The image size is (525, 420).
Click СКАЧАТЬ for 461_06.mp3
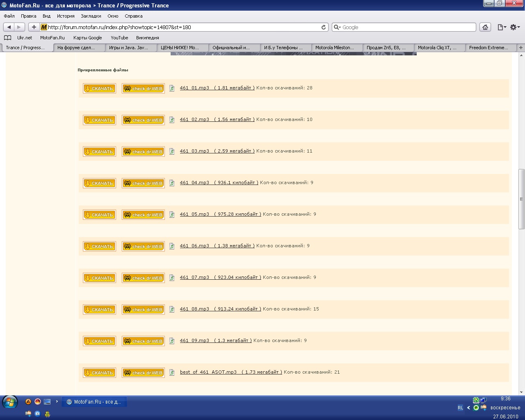click(99, 247)
